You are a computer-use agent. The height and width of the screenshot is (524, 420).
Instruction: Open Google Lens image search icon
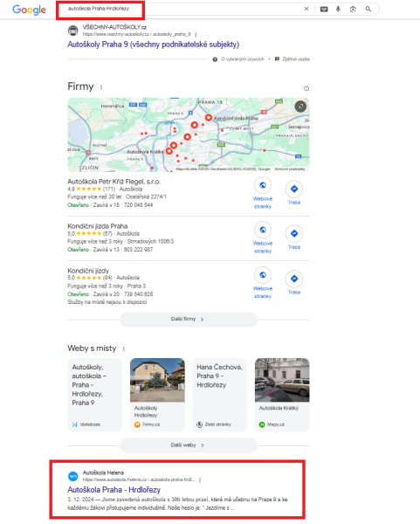click(x=353, y=9)
